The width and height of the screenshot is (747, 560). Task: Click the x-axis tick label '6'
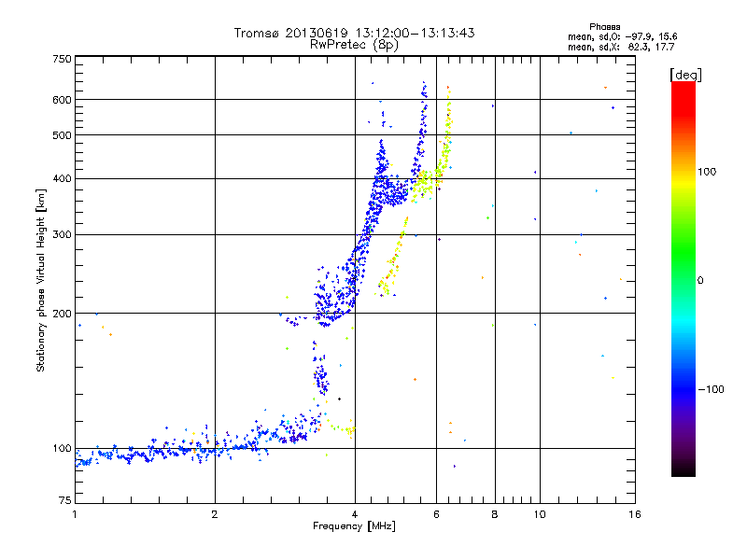(x=436, y=514)
